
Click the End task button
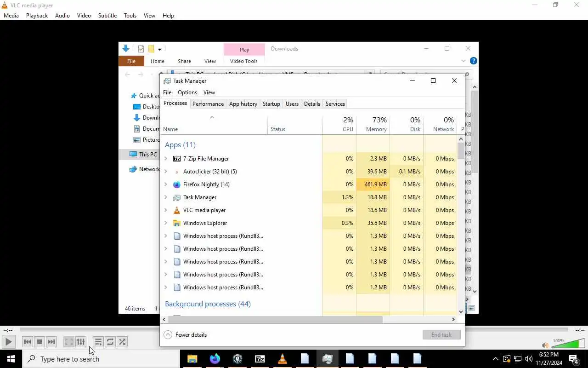[x=441, y=335]
